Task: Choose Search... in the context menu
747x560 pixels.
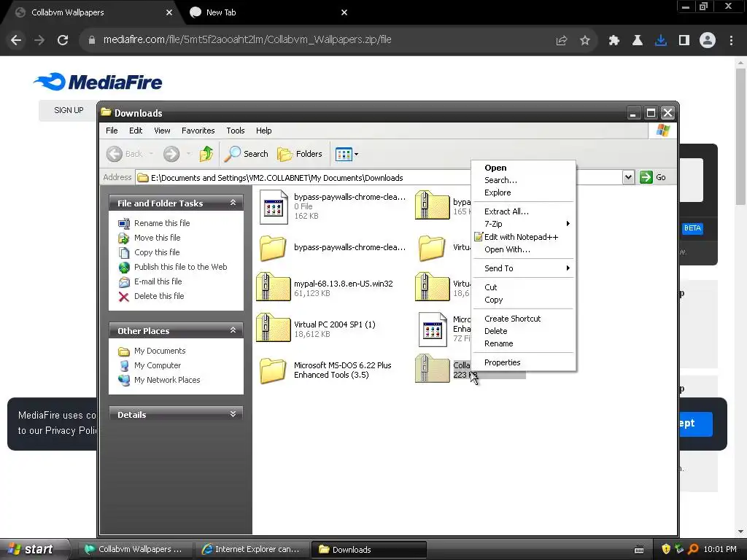Action: click(x=523, y=180)
